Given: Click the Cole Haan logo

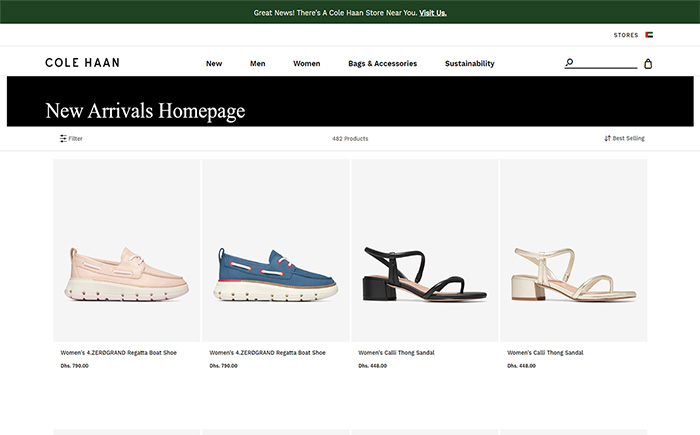Looking at the screenshot, I should (x=83, y=63).
